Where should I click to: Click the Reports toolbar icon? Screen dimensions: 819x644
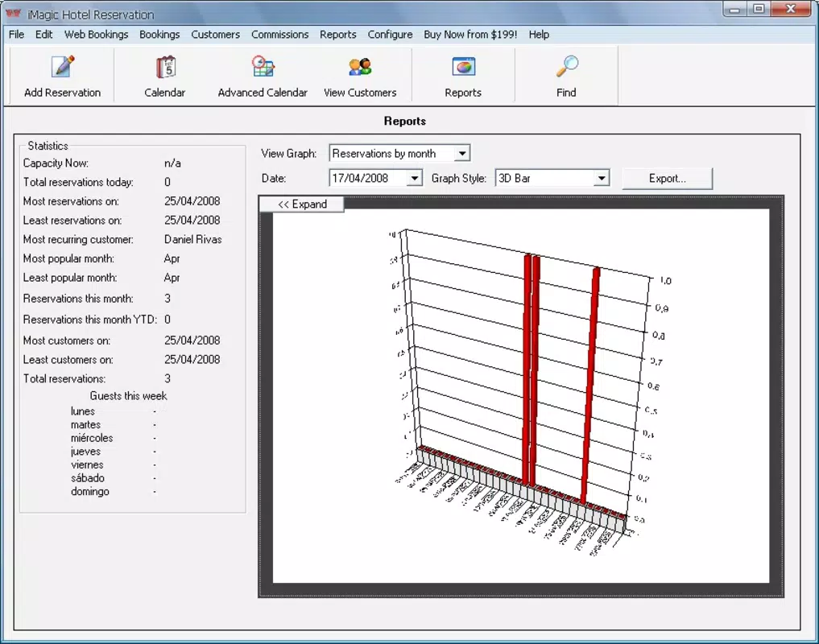[x=463, y=76]
